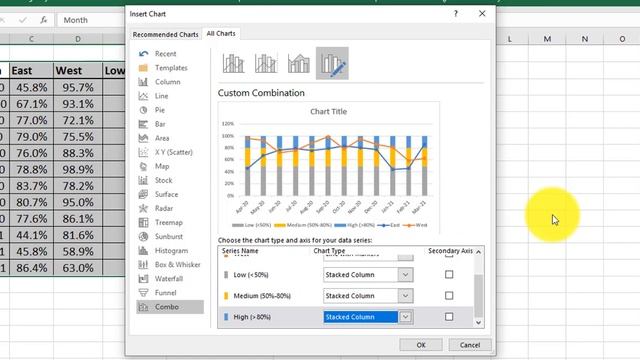640x360 pixels.
Task: Select cell showing 63.0%
Action: click(x=78, y=268)
